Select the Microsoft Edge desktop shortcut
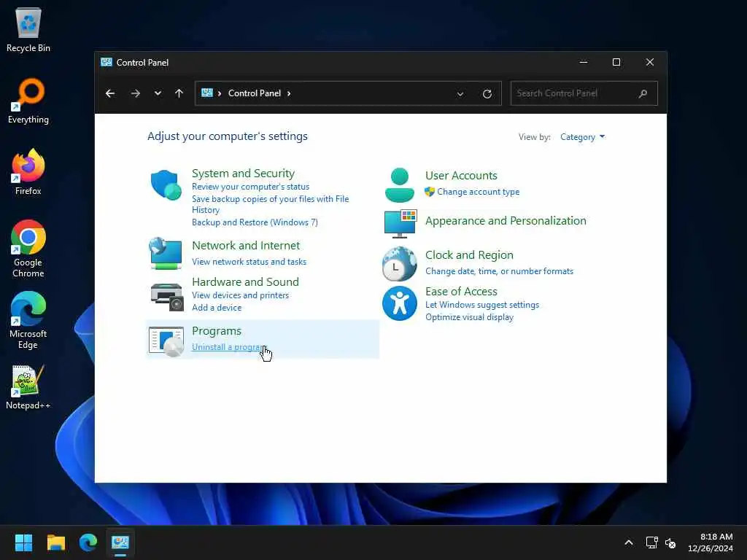Image resolution: width=747 pixels, height=560 pixels. (28, 320)
